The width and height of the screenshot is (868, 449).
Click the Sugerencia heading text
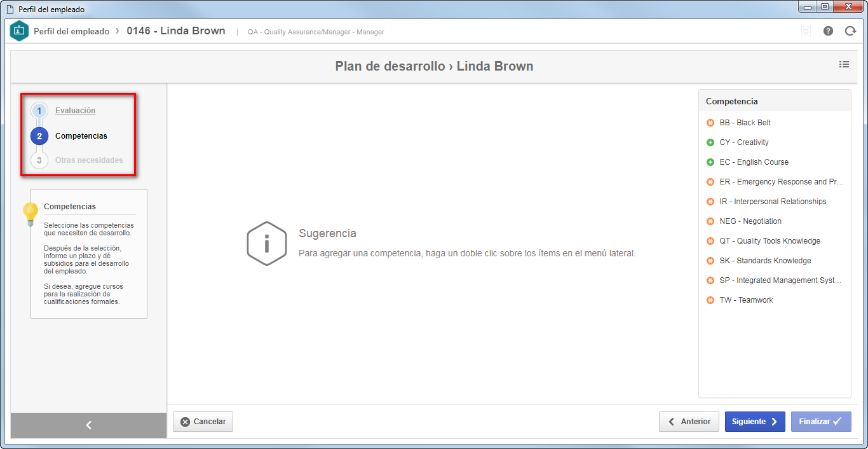click(x=327, y=233)
